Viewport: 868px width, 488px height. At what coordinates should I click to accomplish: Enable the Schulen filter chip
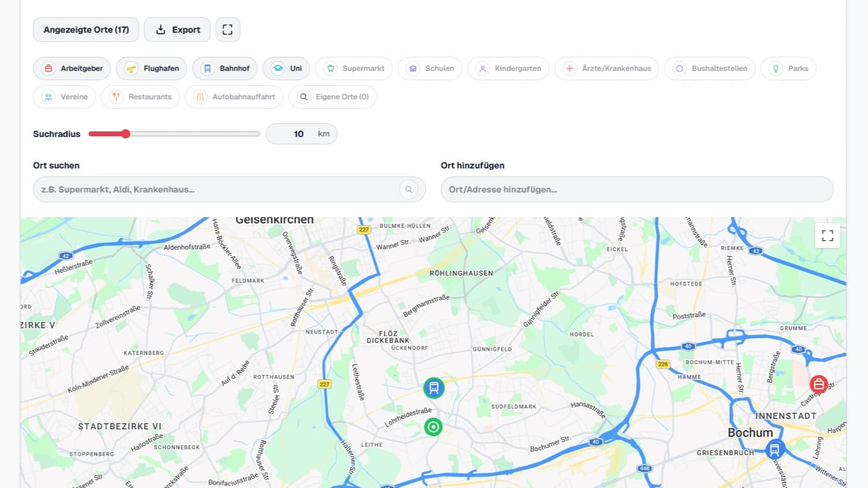pos(430,68)
